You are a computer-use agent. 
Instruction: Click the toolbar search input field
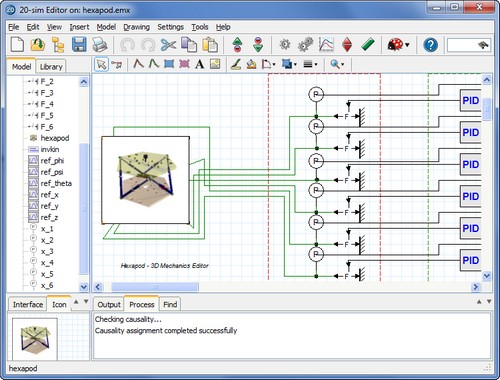[x=468, y=45]
